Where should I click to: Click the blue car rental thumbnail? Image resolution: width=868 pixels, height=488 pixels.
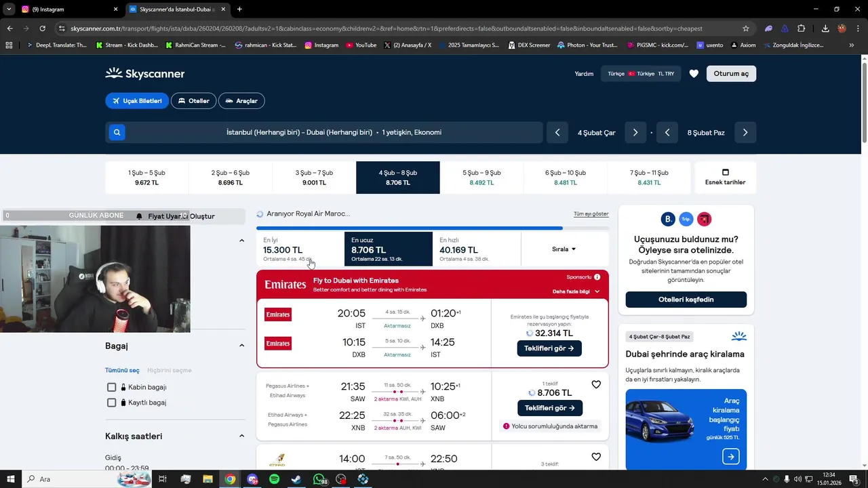click(686, 429)
